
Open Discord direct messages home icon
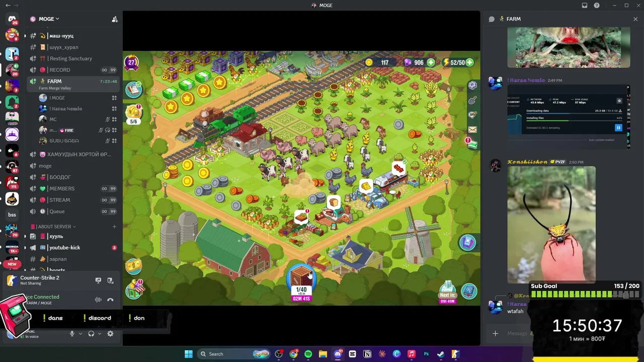tap(12, 19)
